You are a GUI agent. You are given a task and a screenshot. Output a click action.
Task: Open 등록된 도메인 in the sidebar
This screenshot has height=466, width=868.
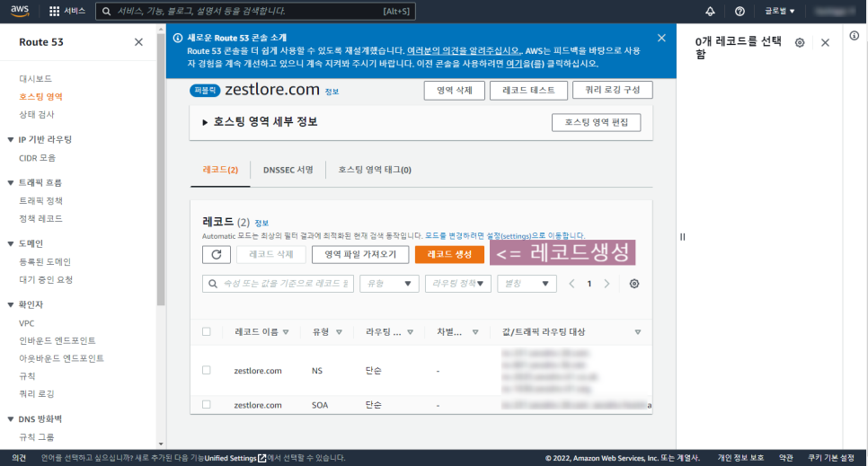[x=45, y=262]
